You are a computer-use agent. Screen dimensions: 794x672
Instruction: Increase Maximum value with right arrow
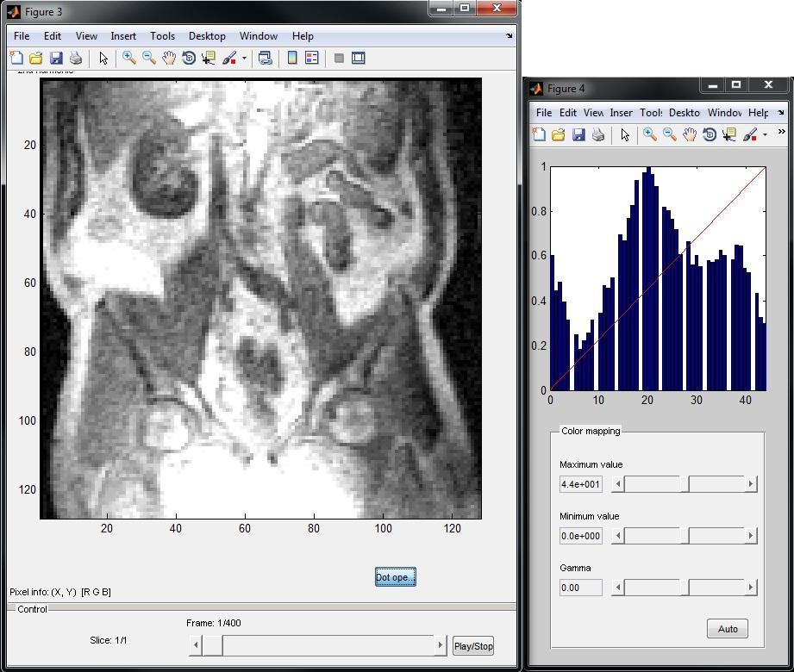[x=750, y=484]
